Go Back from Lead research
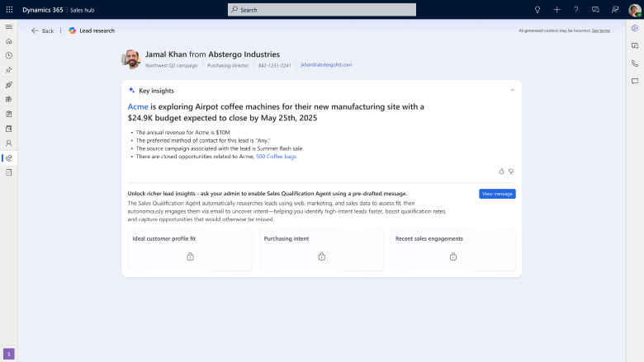The height and width of the screenshot is (362, 644). click(42, 31)
